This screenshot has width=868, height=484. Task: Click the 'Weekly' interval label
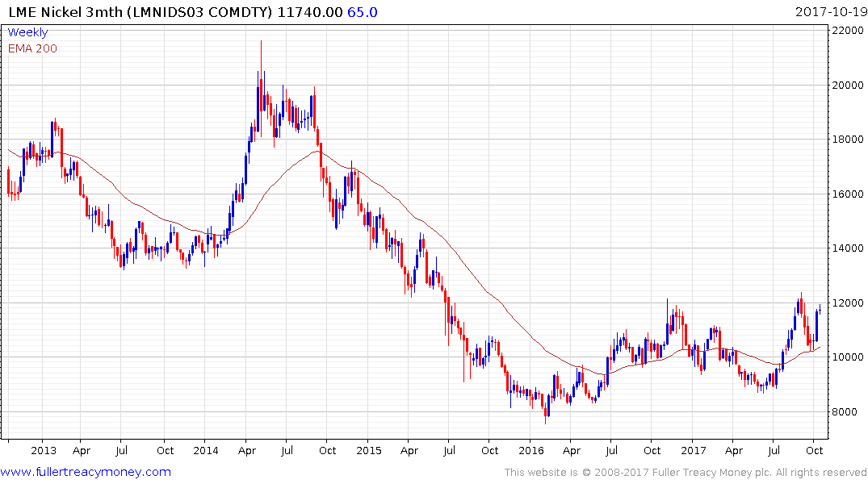click(x=27, y=32)
